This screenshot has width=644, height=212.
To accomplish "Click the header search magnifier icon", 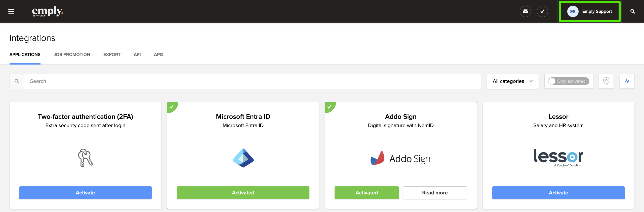I will tap(633, 11).
